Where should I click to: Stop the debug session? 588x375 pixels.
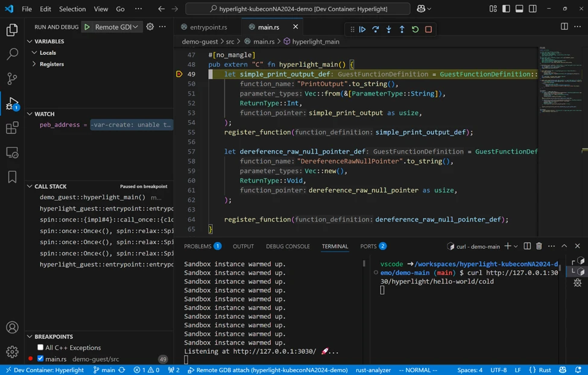coord(428,30)
